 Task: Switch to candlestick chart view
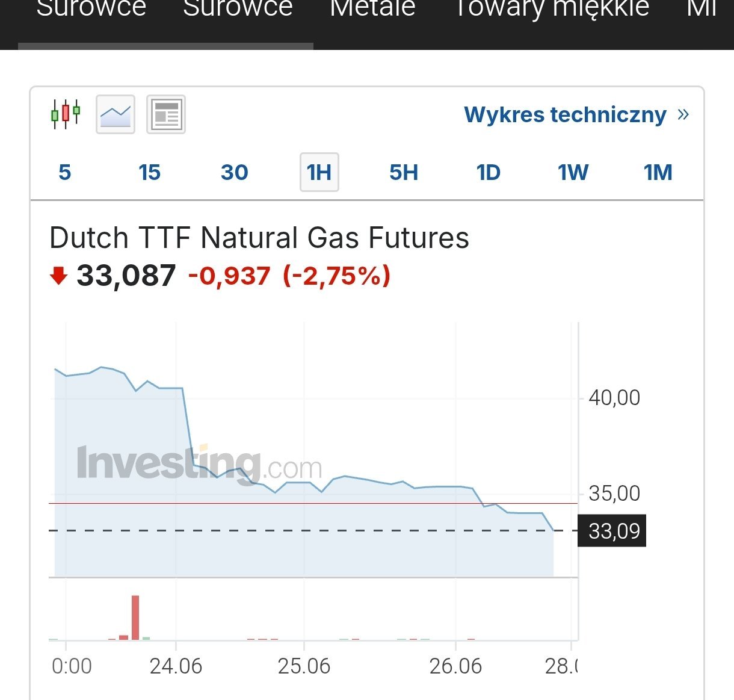[66, 114]
